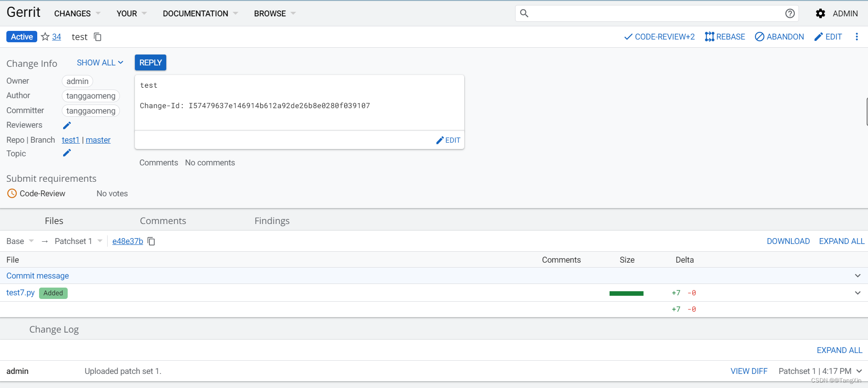Click the Author tanggaomeng chip
Image resolution: width=868 pixels, height=388 pixels.
pos(91,96)
